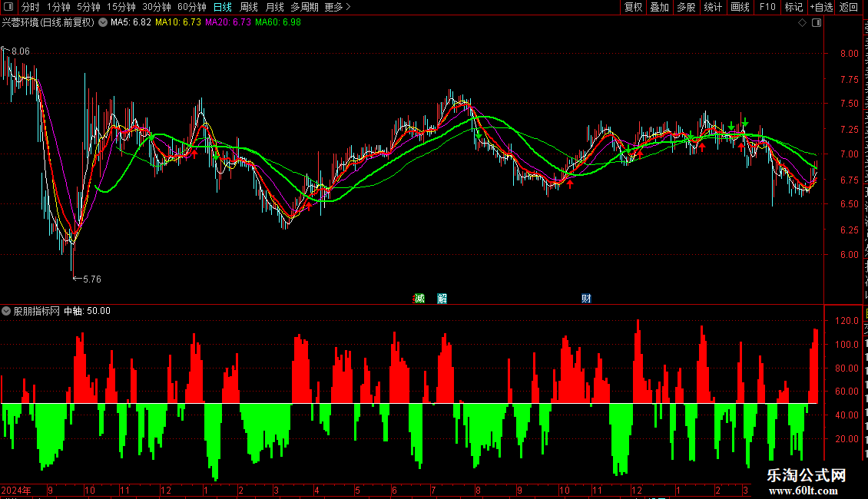The height and width of the screenshot is (499, 868).
Task: Open the dropdown icon beside 股朋指标网 indicator
Action: (6, 311)
